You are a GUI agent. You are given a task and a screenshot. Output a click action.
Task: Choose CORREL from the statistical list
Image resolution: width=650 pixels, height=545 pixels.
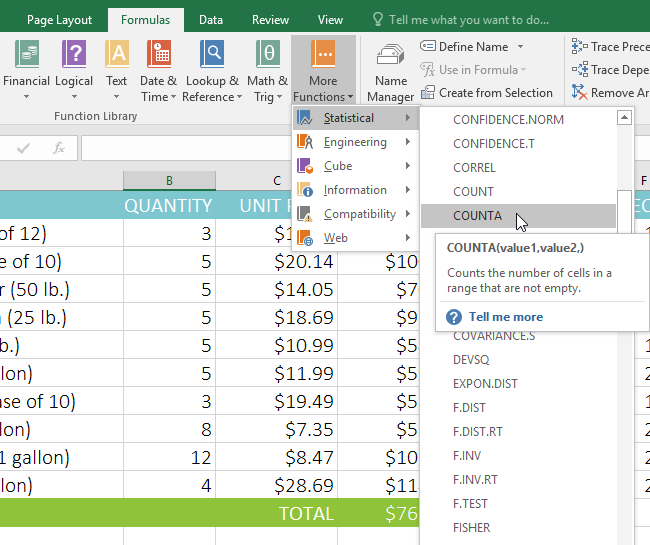474,167
